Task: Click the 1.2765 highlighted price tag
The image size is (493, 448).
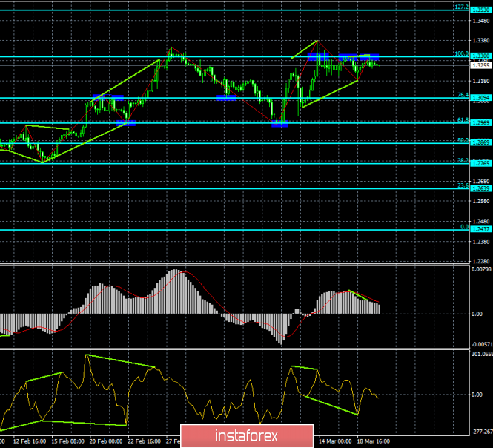Action: (481, 164)
